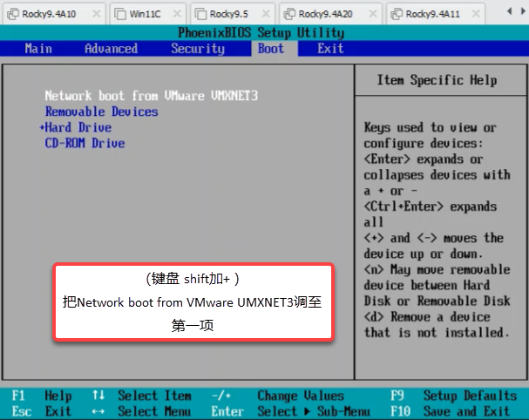
Task: Select Network boot from VMware VMXNET3
Action: [152, 95]
